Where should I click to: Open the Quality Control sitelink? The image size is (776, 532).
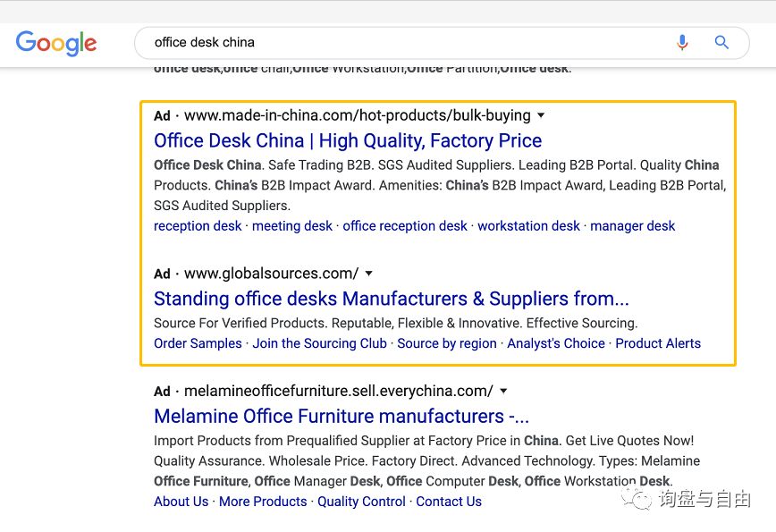pos(361,502)
